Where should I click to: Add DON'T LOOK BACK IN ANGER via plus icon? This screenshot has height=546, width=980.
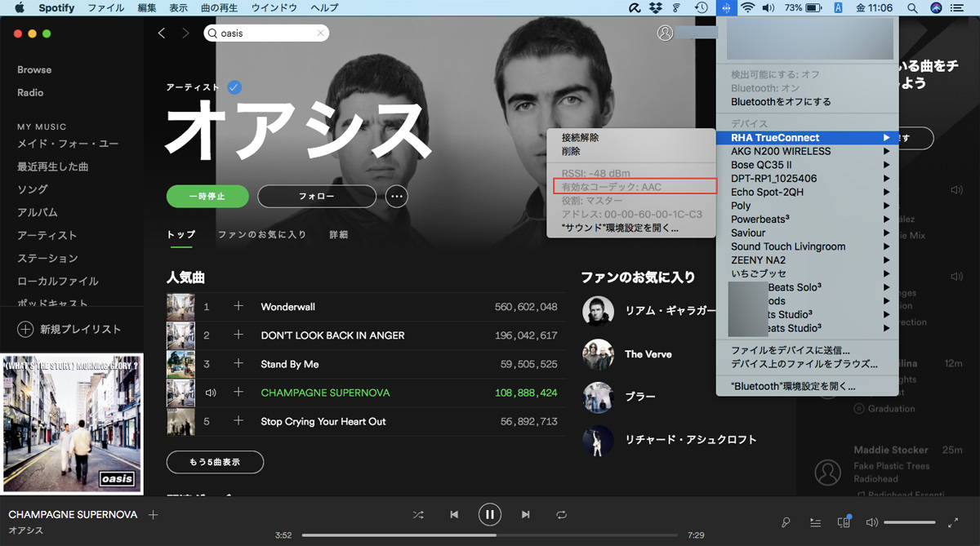[238, 335]
